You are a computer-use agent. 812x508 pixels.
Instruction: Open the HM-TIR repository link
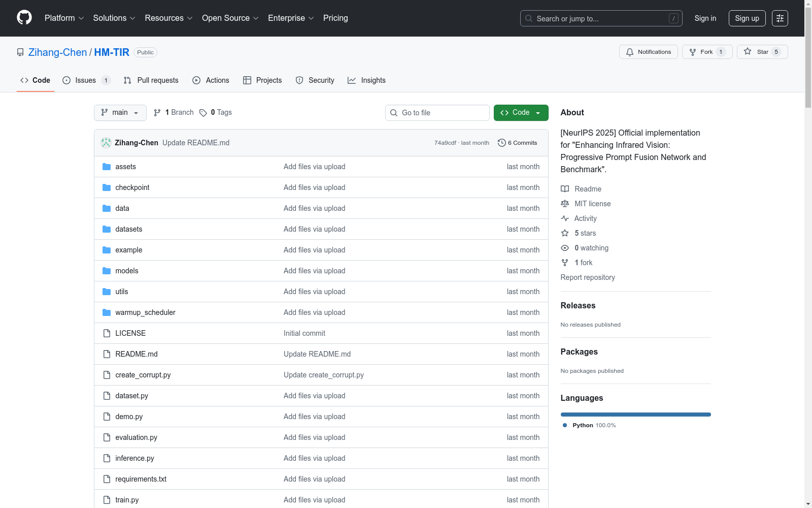coord(112,52)
